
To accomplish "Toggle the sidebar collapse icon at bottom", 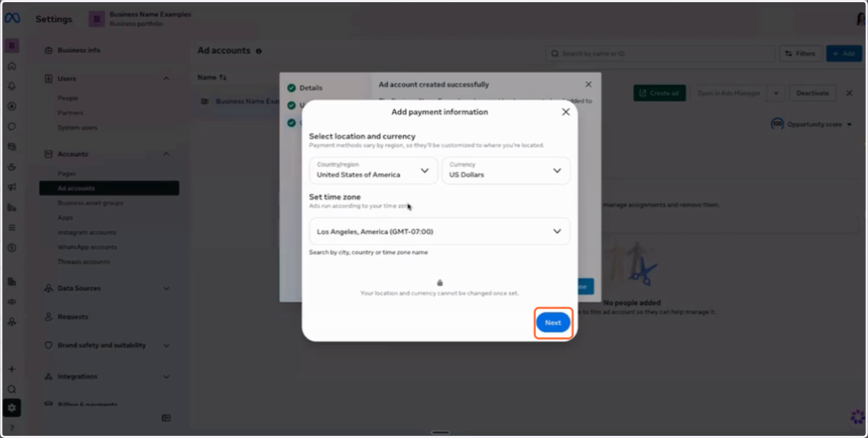I will 166,418.
